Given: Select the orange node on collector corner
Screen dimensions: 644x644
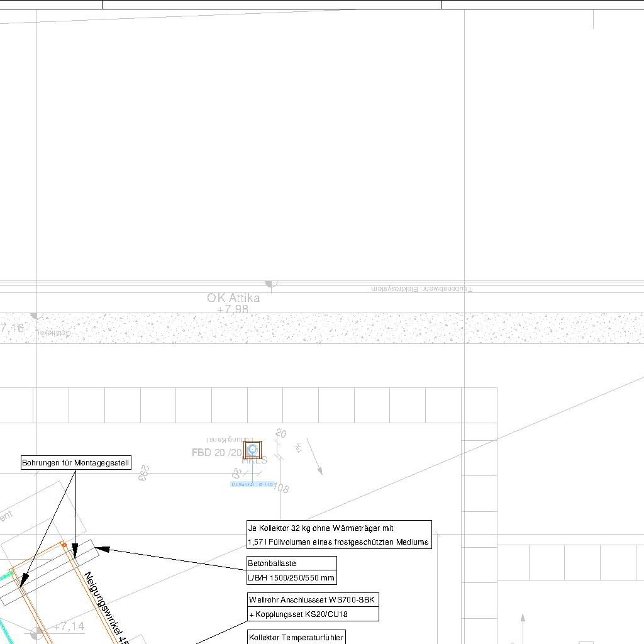Looking at the screenshot, I should (64, 545).
